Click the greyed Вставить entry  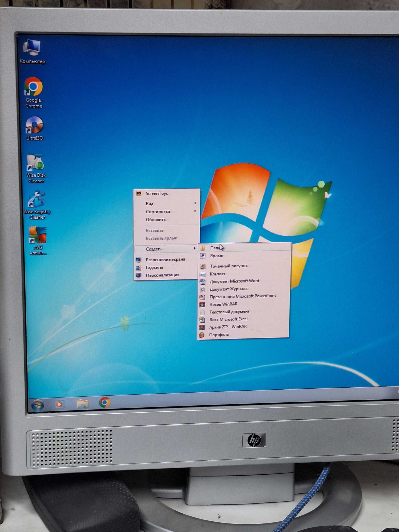(167, 230)
